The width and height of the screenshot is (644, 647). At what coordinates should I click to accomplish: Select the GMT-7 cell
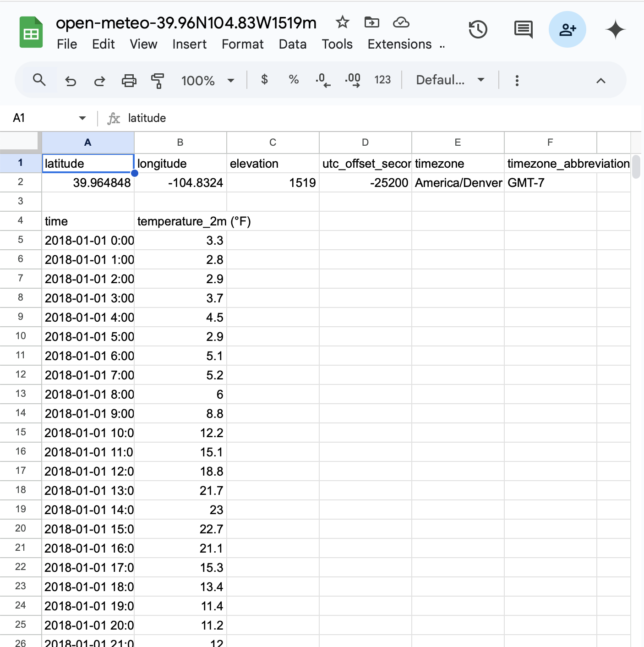[x=551, y=182]
